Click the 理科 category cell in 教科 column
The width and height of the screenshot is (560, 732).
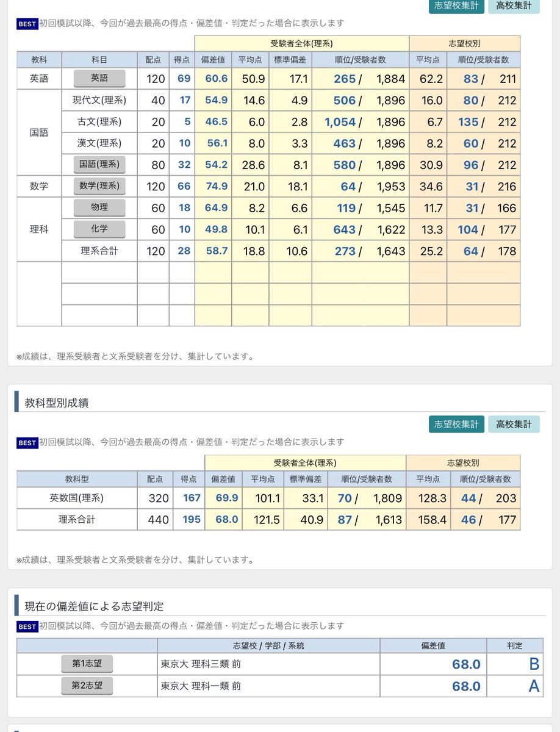coord(39,229)
